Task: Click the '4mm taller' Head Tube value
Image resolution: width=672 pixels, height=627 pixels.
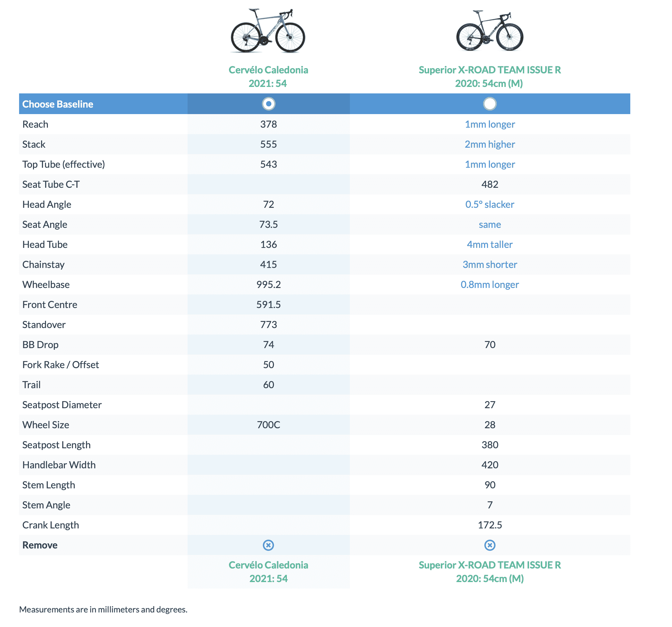Action: pyautogui.click(x=490, y=244)
